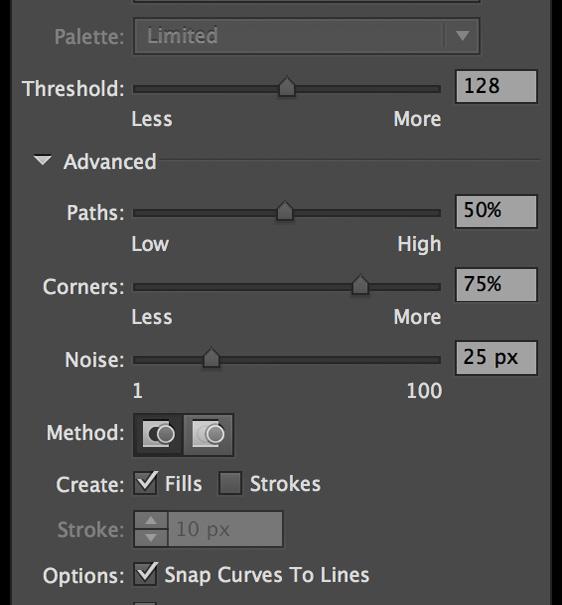This screenshot has height=605, width=562.
Task: Click the Threshold value field showing 128
Action: [x=496, y=86]
